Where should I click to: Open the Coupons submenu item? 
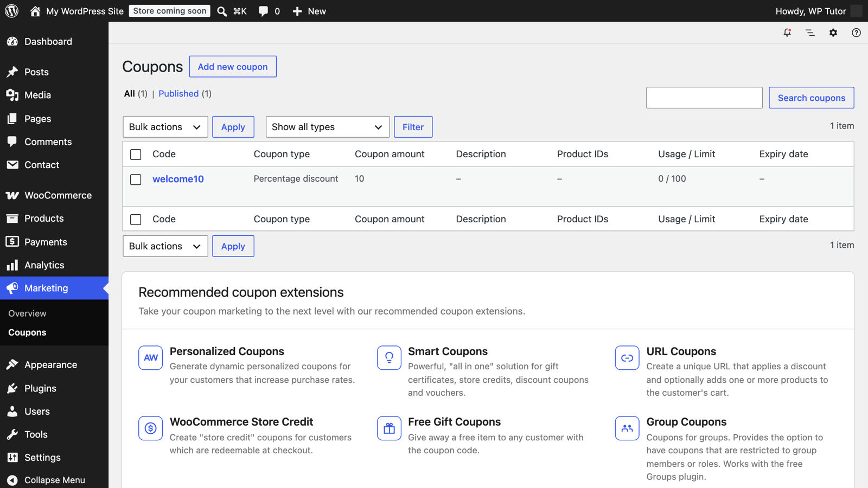(27, 332)
